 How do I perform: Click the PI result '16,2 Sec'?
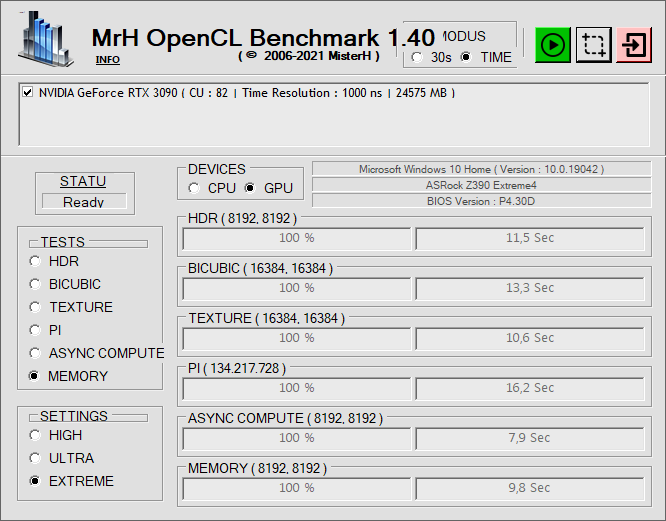pyautogui.click(x=530, y=389)
